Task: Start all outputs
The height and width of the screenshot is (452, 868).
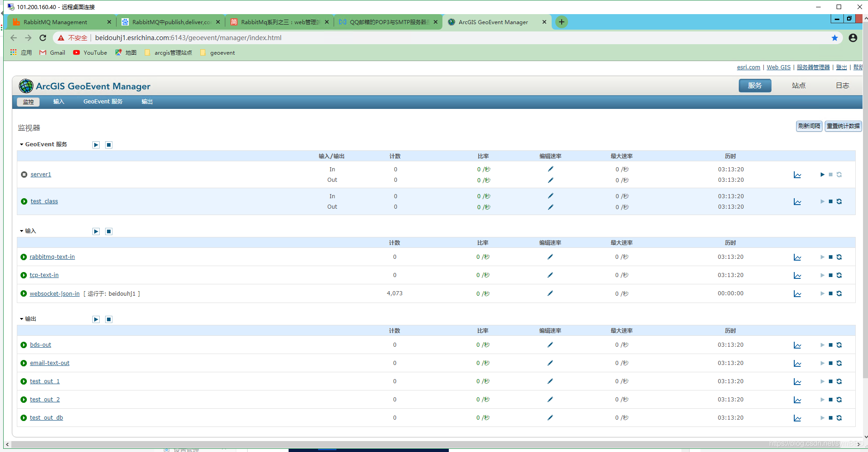Action: click(96, 319)
